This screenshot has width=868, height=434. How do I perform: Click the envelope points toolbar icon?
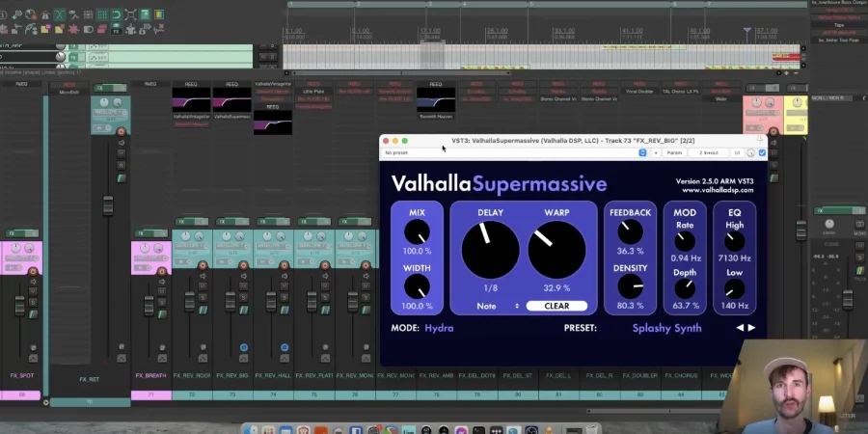[73, 14]
